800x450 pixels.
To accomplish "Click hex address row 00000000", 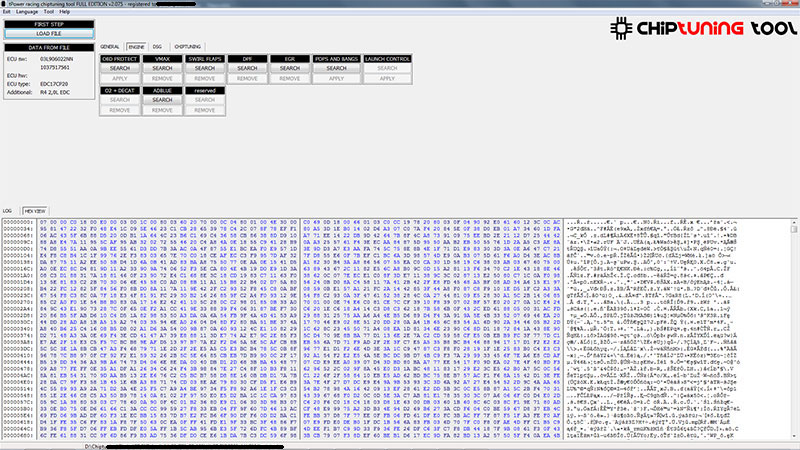I will point(18,222).
